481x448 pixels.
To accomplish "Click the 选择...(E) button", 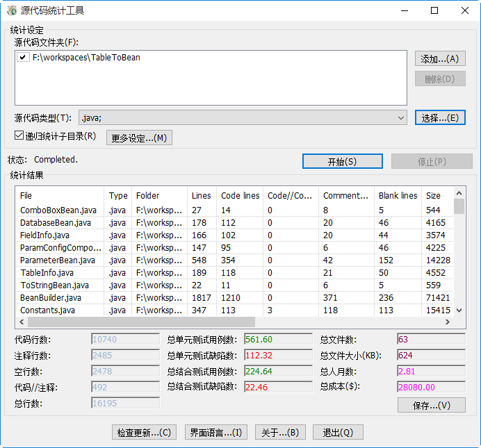I will 440,117.
